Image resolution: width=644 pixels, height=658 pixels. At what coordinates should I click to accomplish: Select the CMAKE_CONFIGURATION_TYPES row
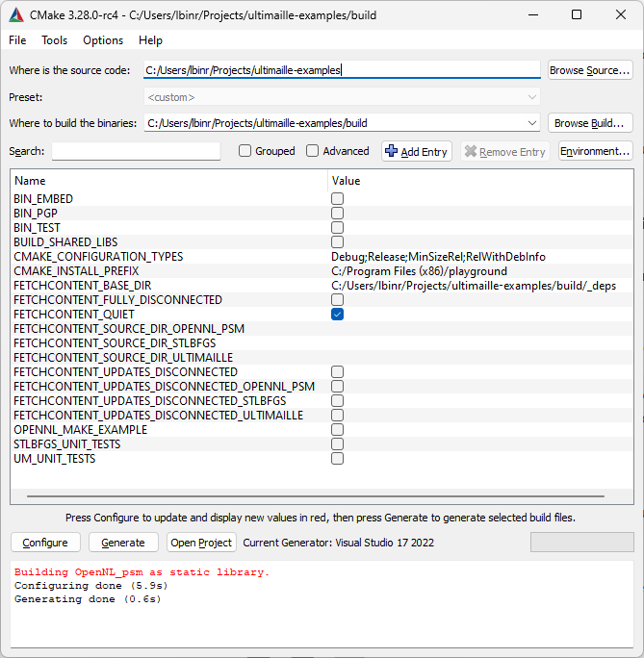[322, 257]
